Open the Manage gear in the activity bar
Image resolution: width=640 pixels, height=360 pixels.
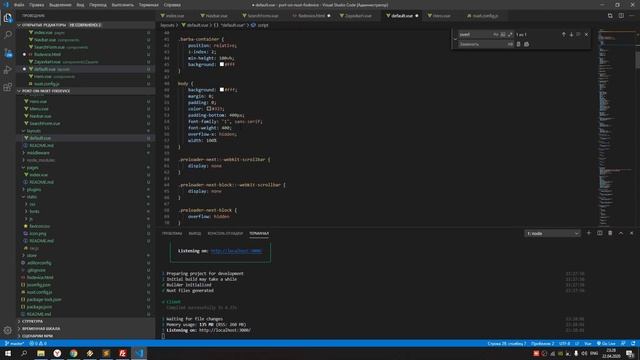pos(8,330)
